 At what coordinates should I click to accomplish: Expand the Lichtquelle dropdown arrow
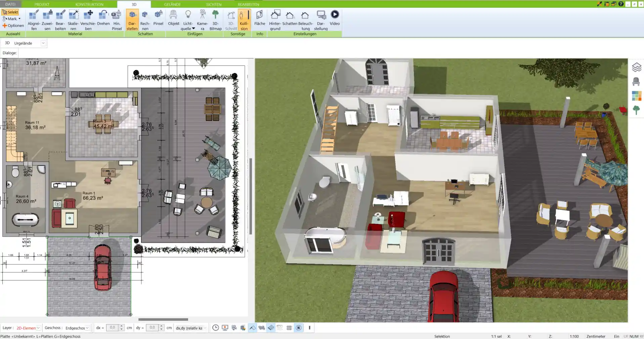[194, 29]
